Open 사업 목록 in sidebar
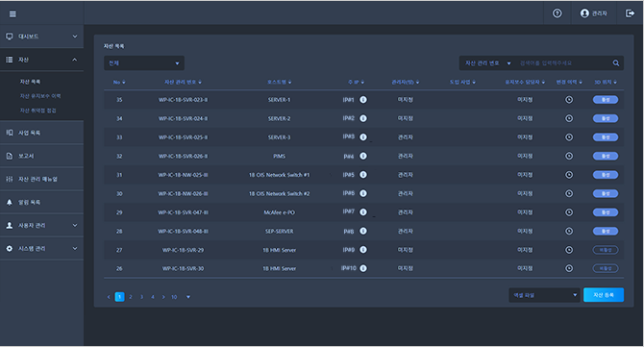Viewport: 644px width, 347px height. (41, 133)
